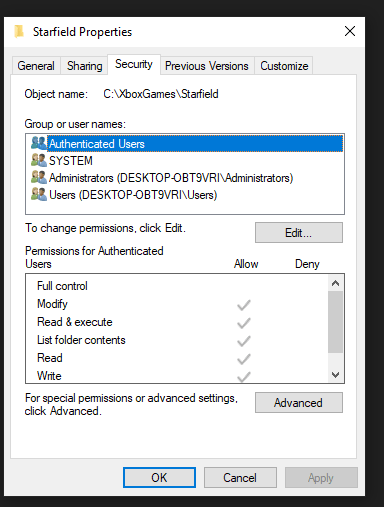This screenshot has height=507, width=384.
Task: Click the Read & execute allow checkmark
Action: click(244, 323)
